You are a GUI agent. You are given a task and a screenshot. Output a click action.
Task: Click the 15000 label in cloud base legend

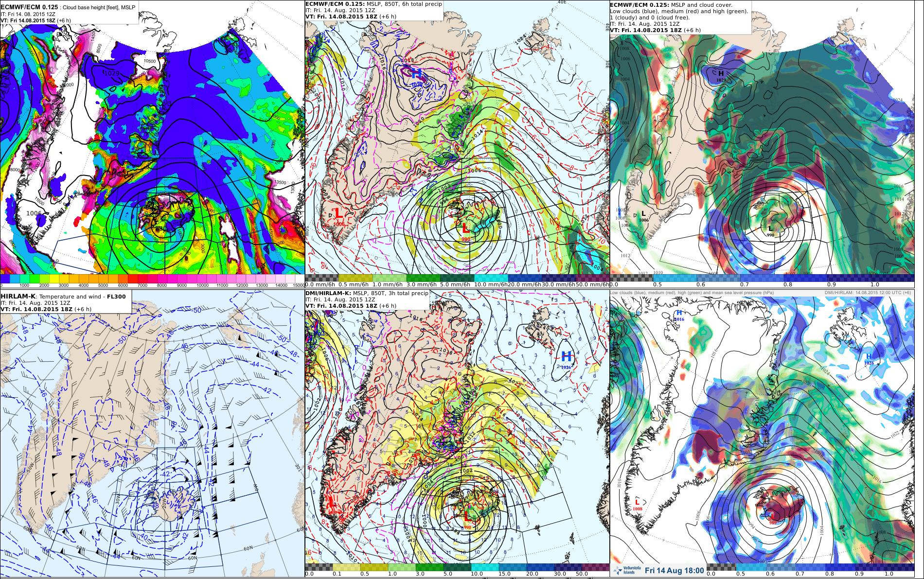tap(298, 285)
